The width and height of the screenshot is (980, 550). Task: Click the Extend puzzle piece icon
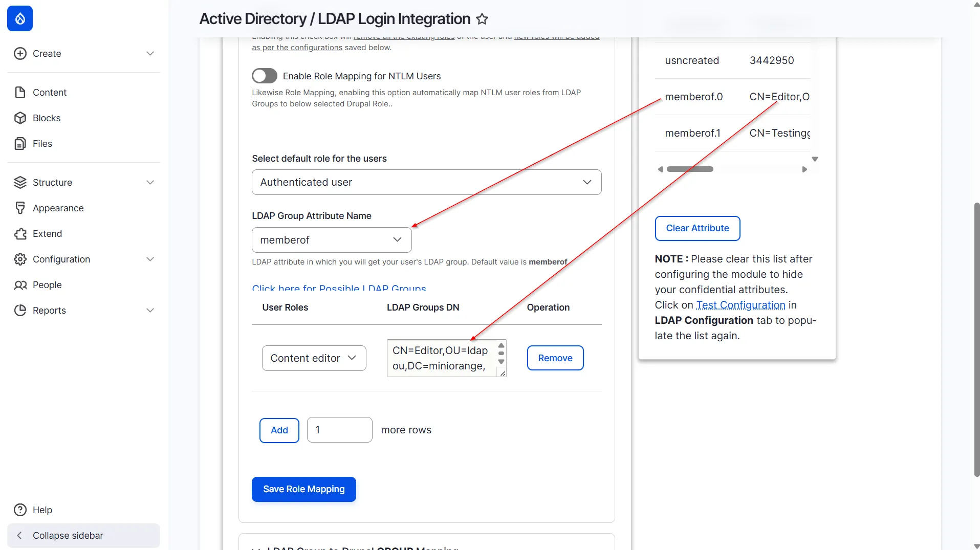[20, 234]
